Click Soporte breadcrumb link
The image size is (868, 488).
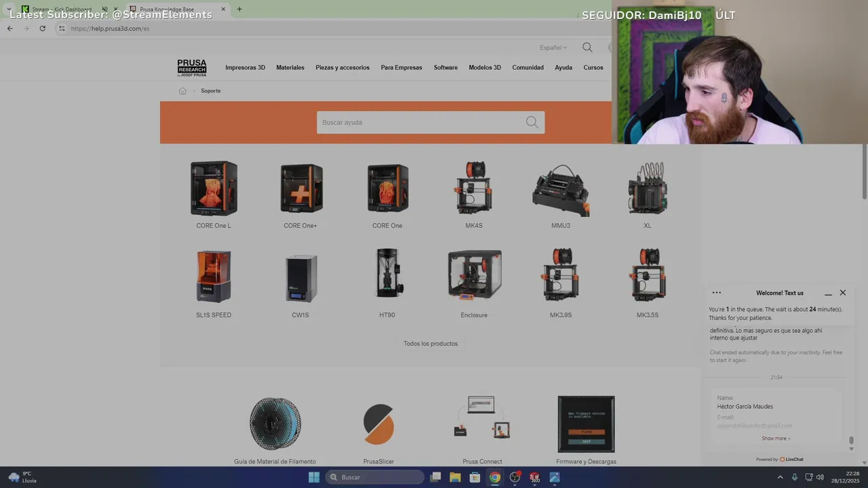(210, 91)
